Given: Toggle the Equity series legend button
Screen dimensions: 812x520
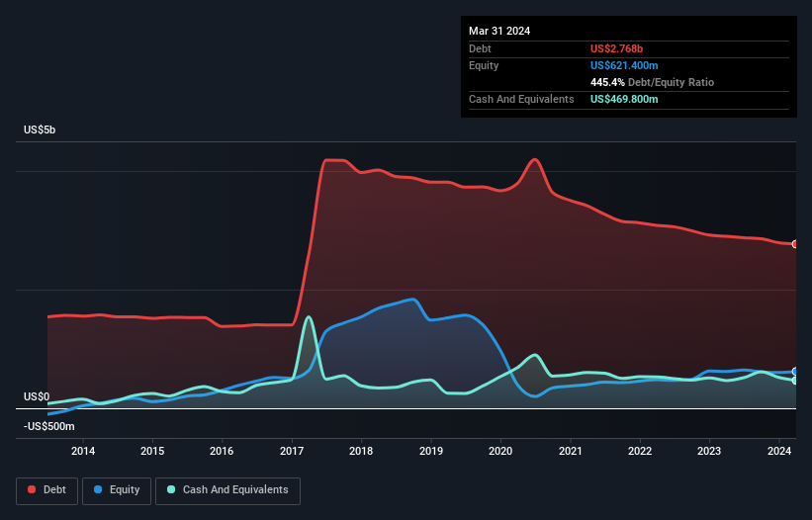Looking at the screenshot, I should click(x=117, y=490).
